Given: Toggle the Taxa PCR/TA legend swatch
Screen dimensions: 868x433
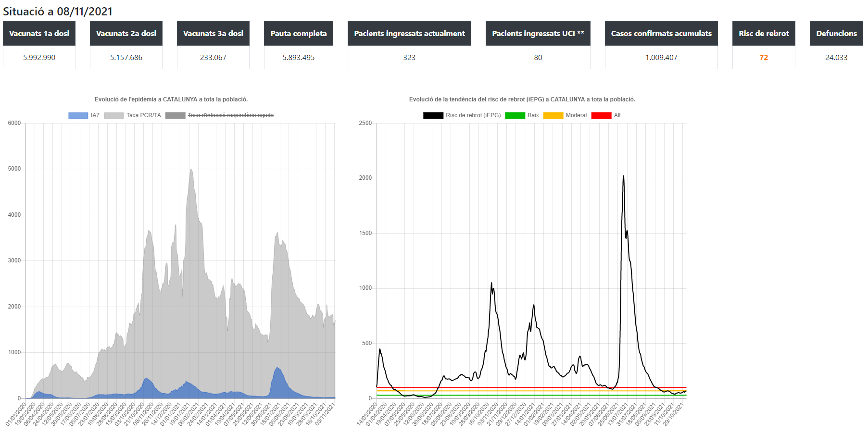Looking at the screenshot, I should click(x=114, y=115).
